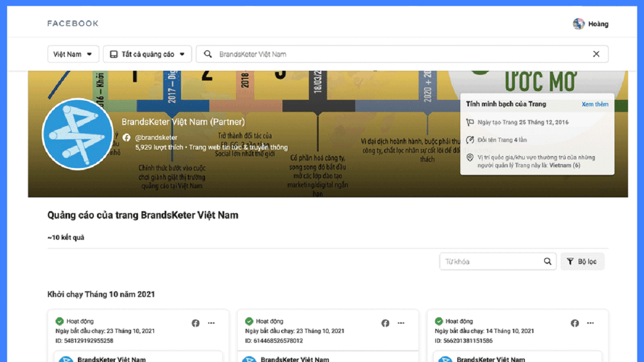Viewport: 644px width, 362px height.
Task: Expand the Việt Nam country dropdown
Action: (x=73, y=54)
